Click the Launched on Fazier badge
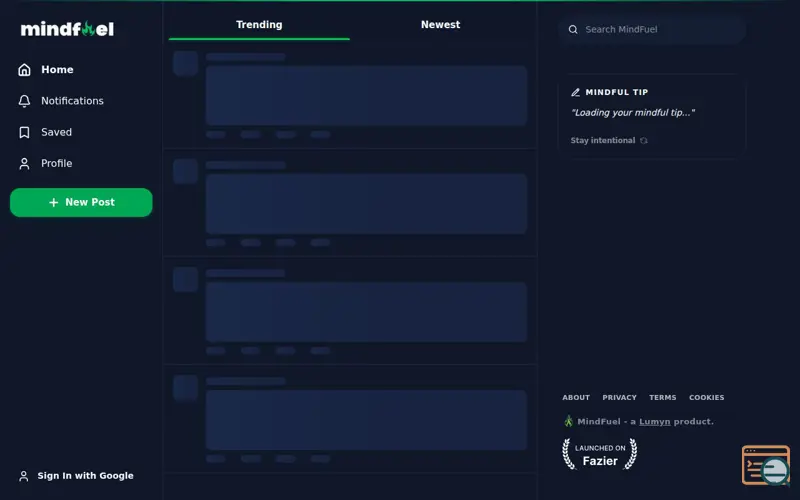 pyautogui.click(x=599, y=454)
